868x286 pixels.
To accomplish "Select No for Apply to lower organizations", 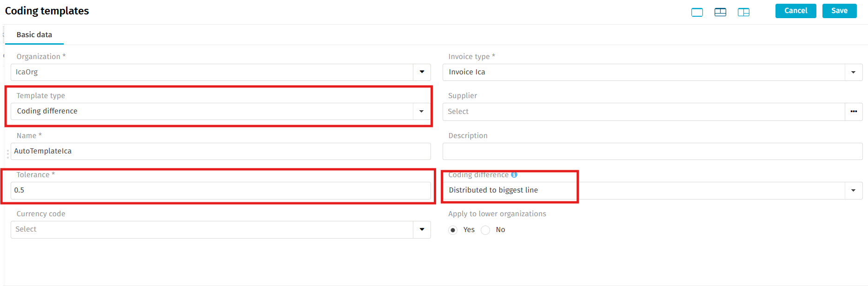I will 485,230.
